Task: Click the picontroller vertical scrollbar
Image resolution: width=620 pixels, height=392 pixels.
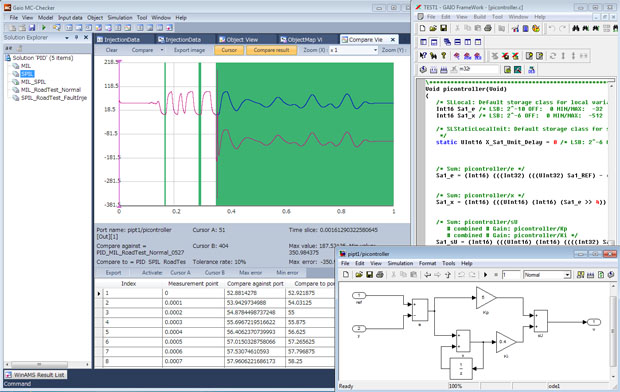Action: point(614,332)
